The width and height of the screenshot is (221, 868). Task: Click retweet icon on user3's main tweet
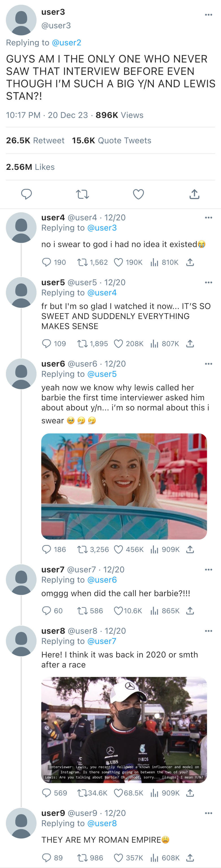[x=82, y=194]
